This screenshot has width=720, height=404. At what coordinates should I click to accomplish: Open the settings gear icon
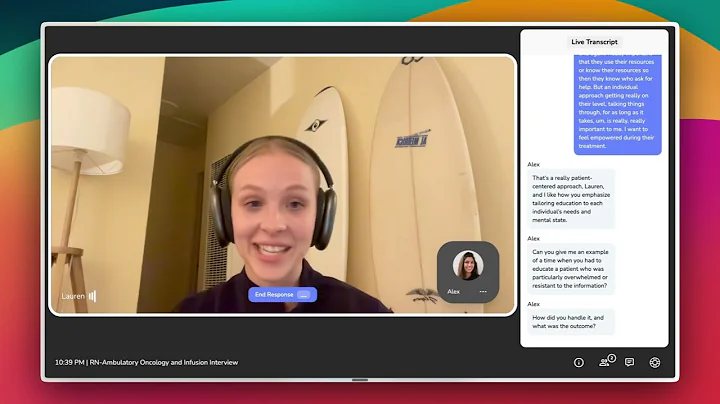[655, 363]
